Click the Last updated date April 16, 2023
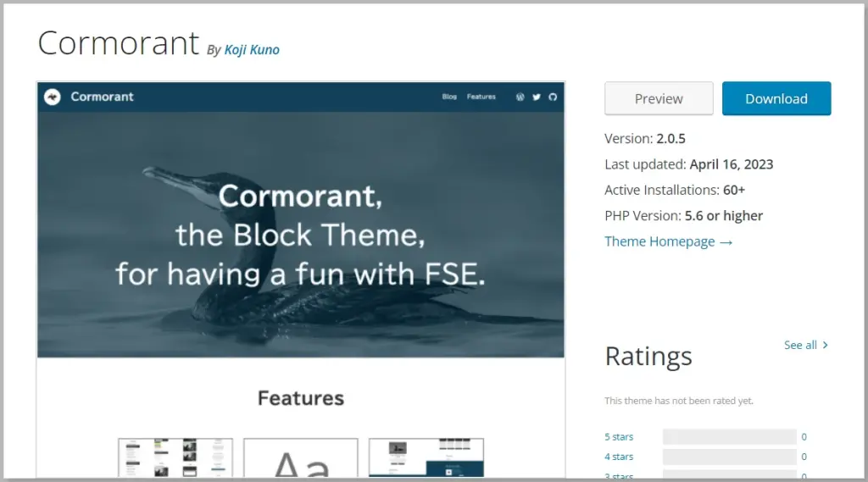Screen dimensions: 868x482 732,164
